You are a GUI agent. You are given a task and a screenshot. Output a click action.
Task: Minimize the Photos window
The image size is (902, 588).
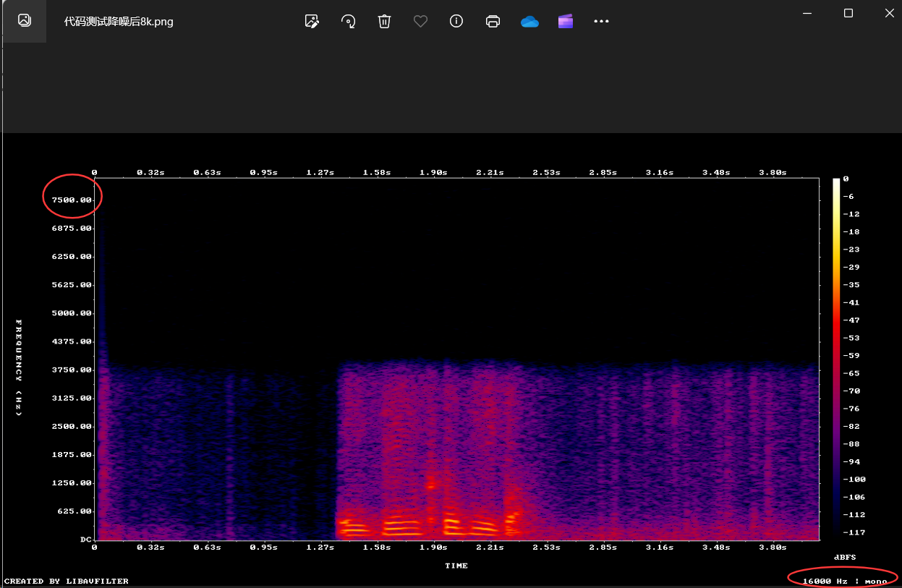point(808,13)
